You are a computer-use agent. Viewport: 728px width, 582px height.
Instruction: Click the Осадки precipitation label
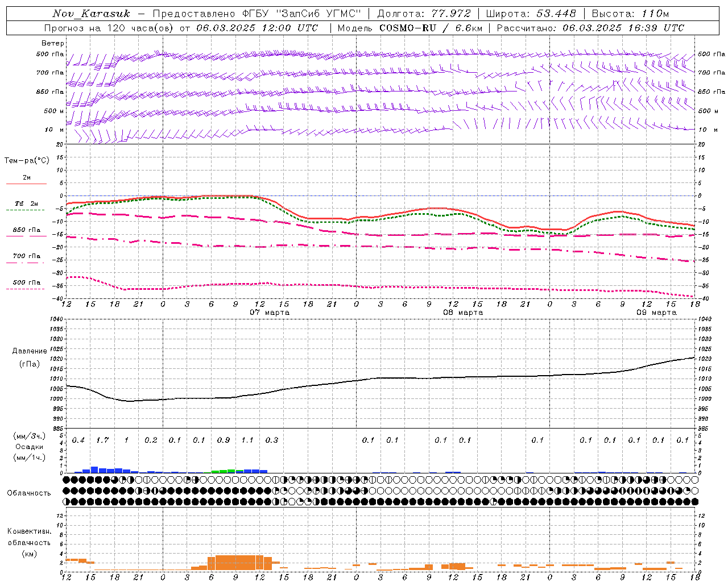[30, 447]
